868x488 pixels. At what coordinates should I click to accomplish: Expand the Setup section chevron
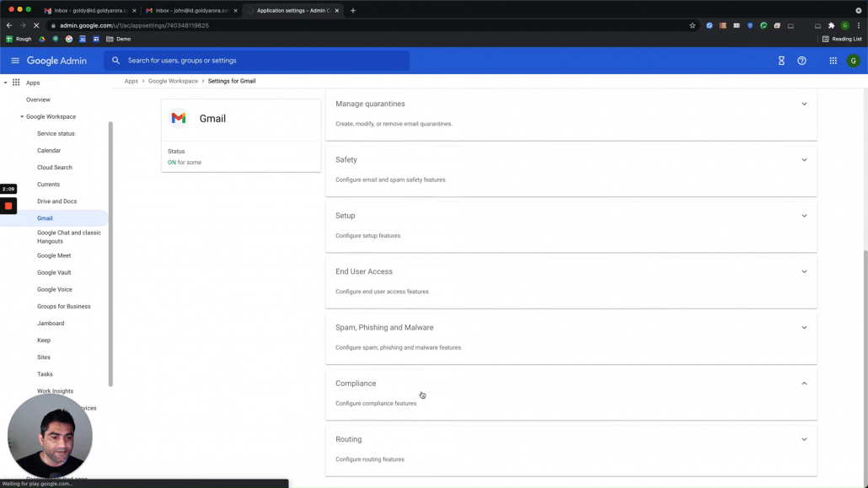[804, 216]
